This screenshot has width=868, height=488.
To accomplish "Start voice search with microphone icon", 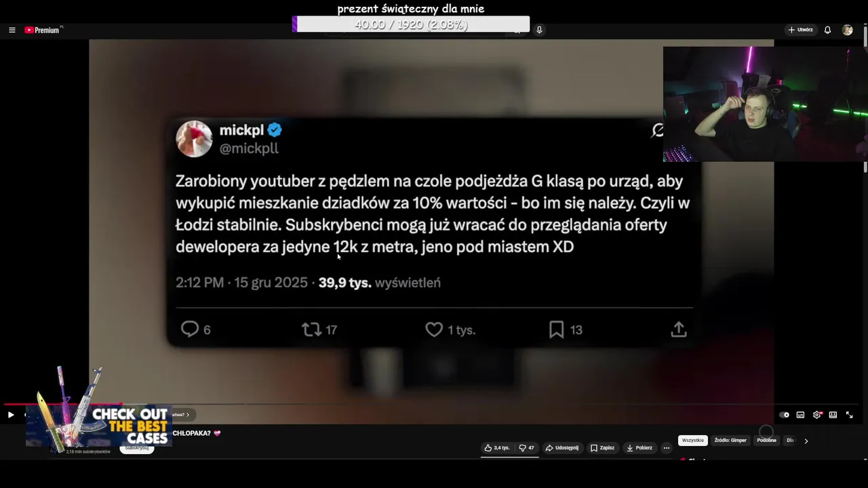I will tap(539, 30).
